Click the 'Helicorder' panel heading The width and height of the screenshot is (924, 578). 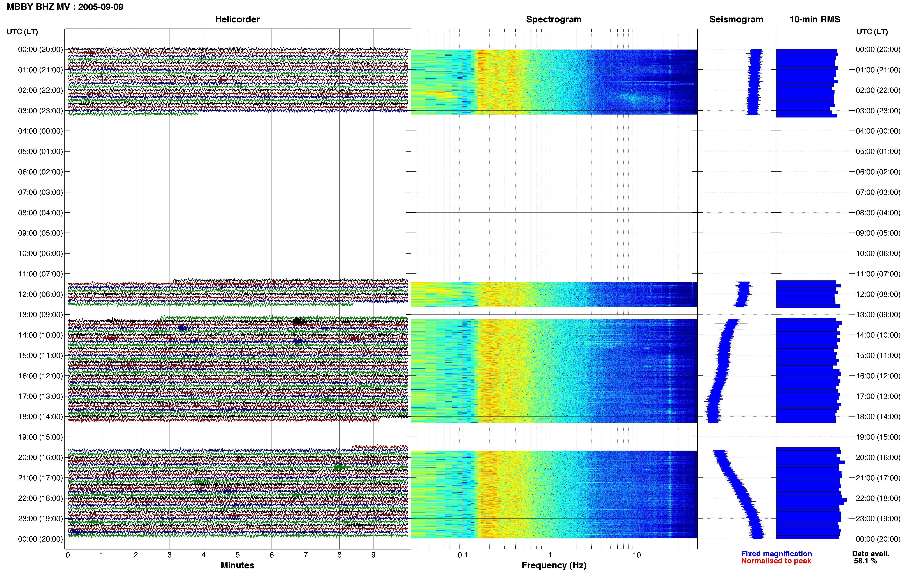click(x=237, y=19)
